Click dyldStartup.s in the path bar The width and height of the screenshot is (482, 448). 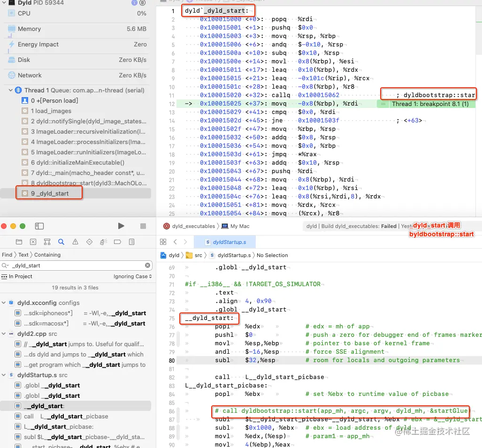click(230, 255)
